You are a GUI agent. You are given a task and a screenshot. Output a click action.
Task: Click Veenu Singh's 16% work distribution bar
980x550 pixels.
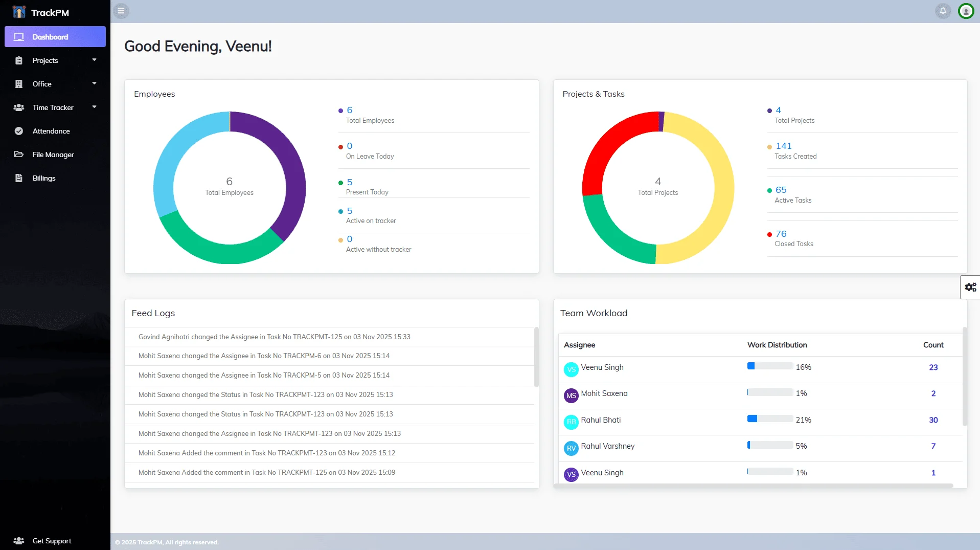(770, 366)
